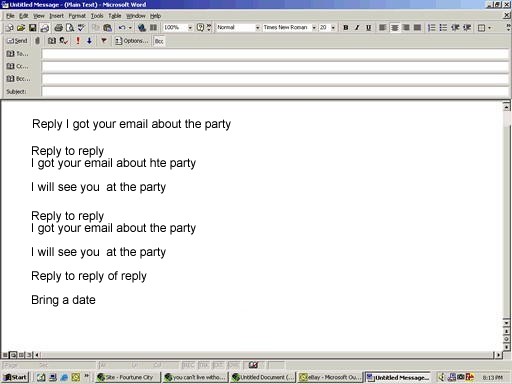
Task: Center the text alignment
Action: [x=394, y=28]
